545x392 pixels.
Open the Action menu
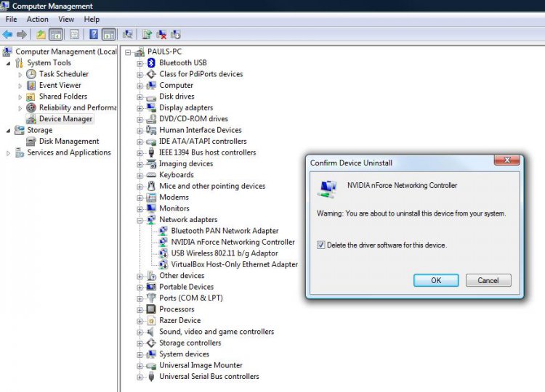coord(38,19)
